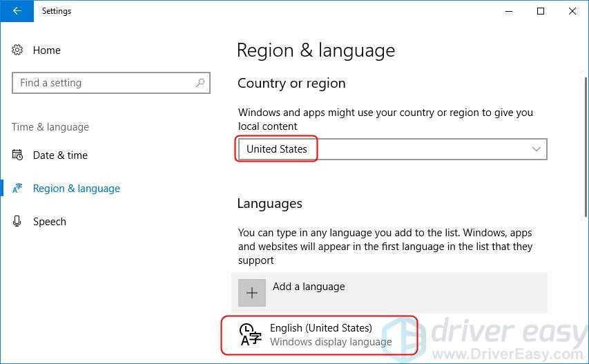Minimize the Settings window
The width and height of the screenshot is (589, 364).
[x=509, y=11]
